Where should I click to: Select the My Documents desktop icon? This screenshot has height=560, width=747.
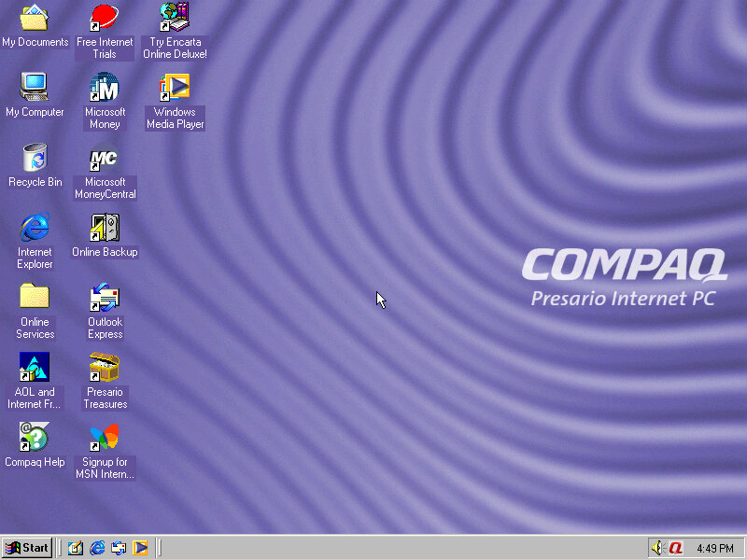click(35, 18)
